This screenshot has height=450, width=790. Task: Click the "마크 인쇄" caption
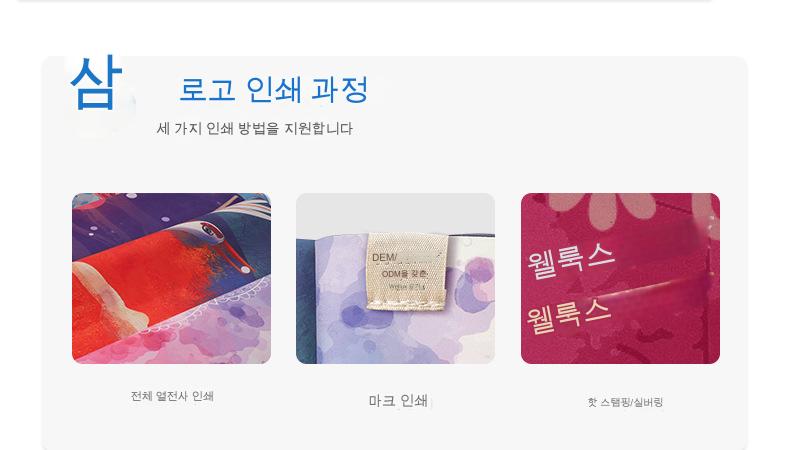point(398,401)
